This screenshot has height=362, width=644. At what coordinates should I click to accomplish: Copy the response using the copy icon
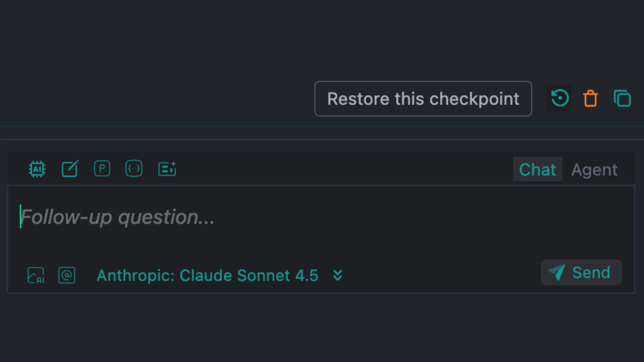[622, 98]
